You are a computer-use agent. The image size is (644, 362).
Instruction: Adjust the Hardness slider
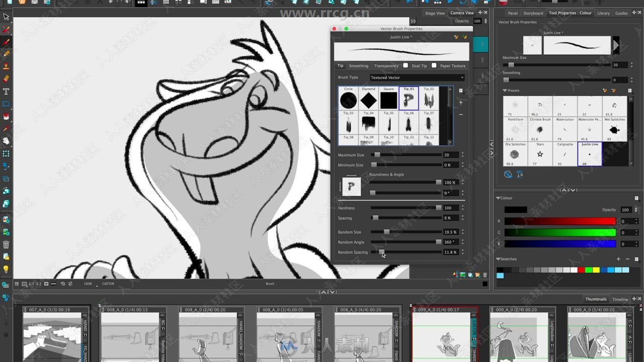tap(406, 208)
